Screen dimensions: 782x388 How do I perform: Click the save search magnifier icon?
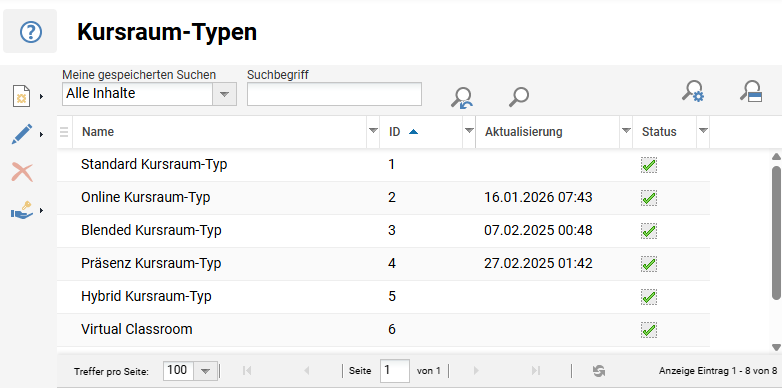click(751, 92)
